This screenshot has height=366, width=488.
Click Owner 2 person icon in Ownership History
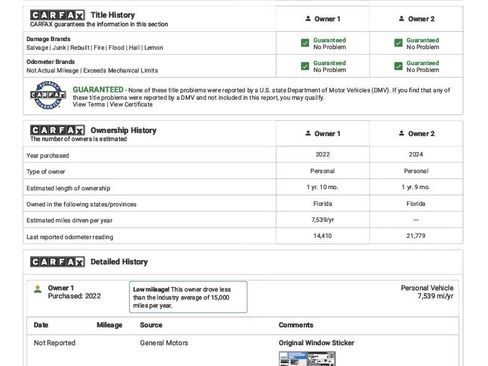click(x=401, y=133)
